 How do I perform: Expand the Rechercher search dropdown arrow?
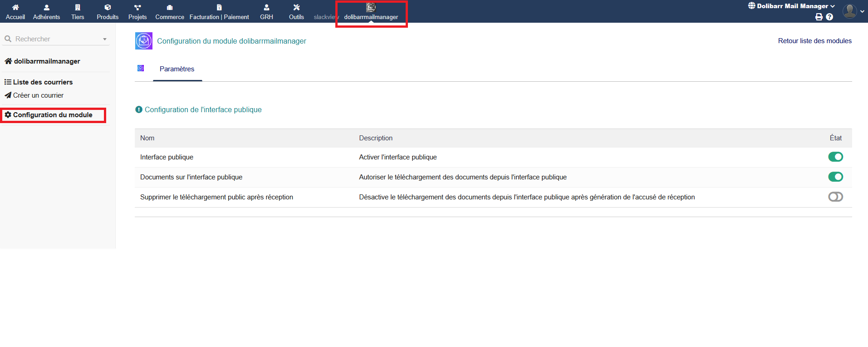pos(105,39)
